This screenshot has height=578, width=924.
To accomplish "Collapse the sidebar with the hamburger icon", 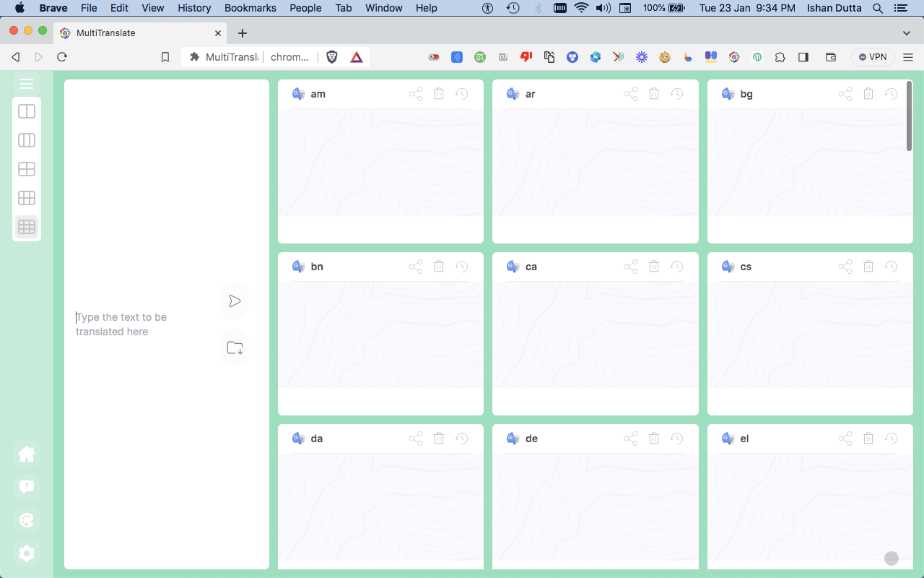I will click(x=27, y=84).
